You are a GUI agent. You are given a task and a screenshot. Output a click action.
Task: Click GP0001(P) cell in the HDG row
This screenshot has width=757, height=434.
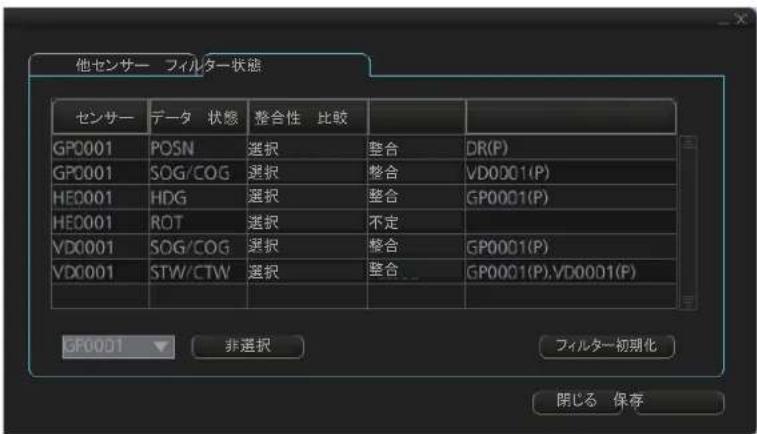click(570, 197)
